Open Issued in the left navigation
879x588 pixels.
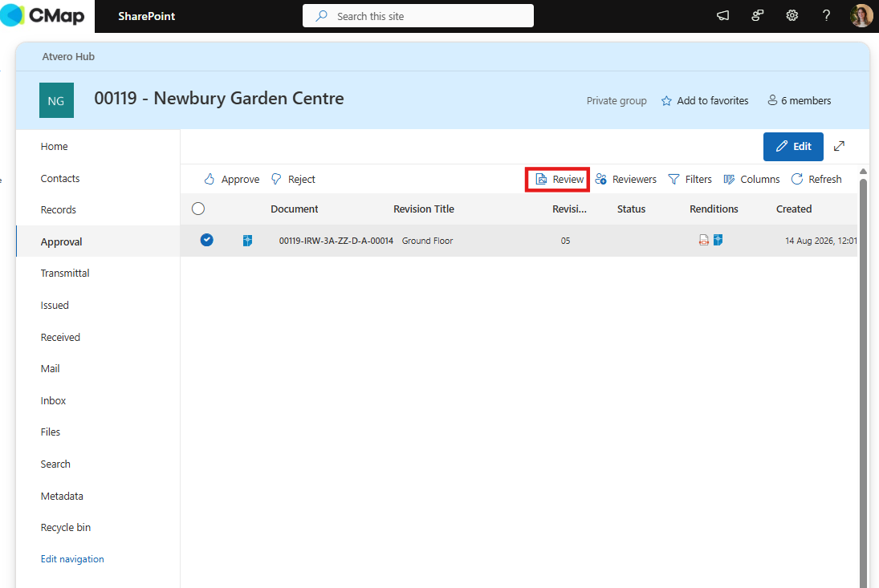pyautogui.click(x=55, y=305)
